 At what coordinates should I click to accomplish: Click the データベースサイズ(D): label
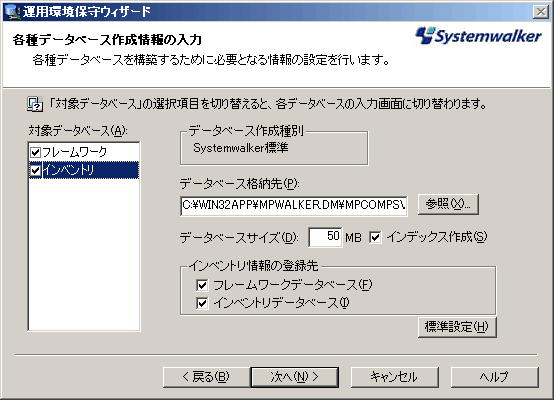(239, 237)
